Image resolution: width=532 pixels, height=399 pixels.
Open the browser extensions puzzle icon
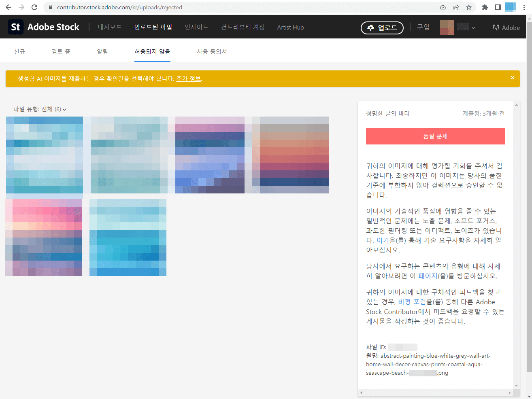485,7
